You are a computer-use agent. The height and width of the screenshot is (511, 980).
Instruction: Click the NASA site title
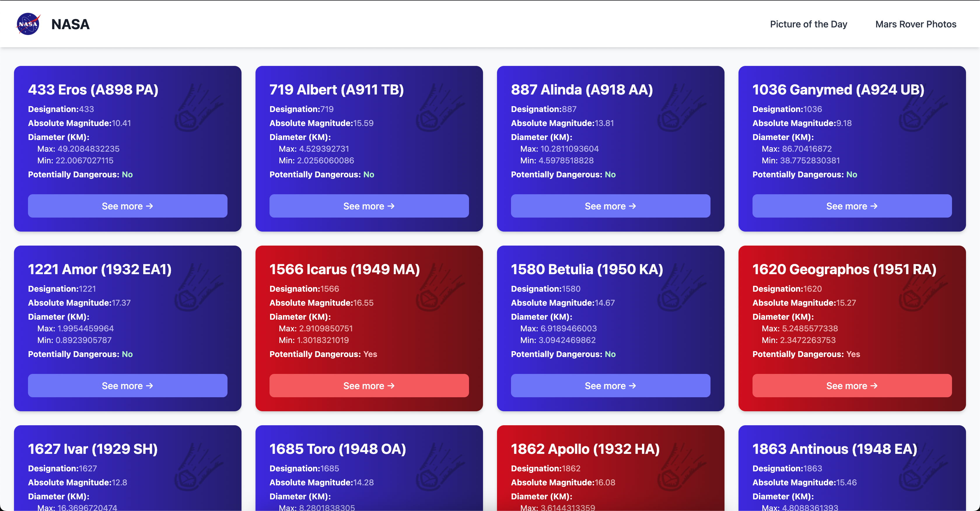click(x=70, y=24)
